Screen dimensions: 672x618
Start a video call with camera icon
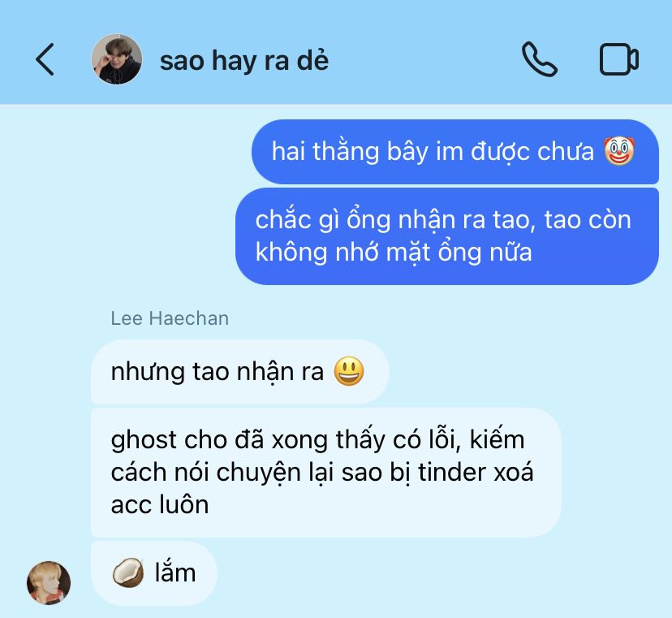pos(619,59)
